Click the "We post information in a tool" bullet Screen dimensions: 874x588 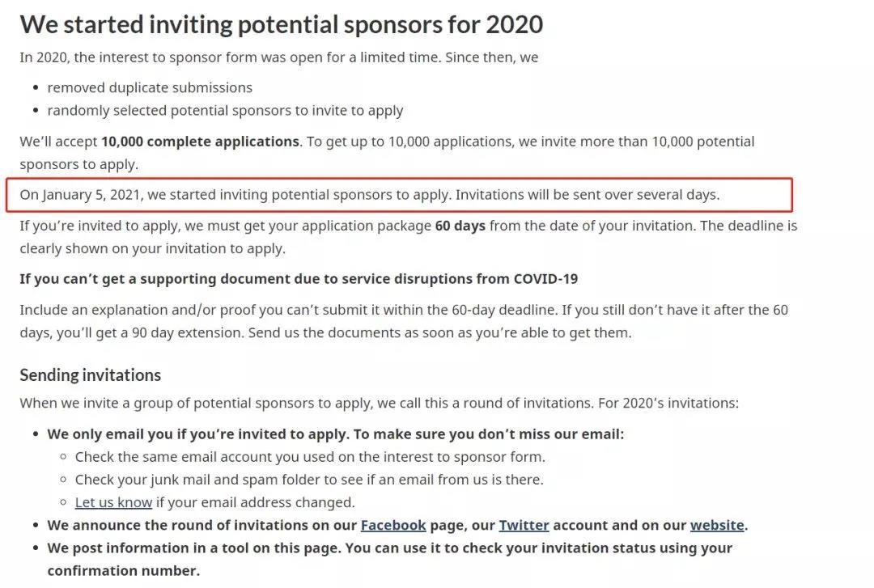[389, 559]
